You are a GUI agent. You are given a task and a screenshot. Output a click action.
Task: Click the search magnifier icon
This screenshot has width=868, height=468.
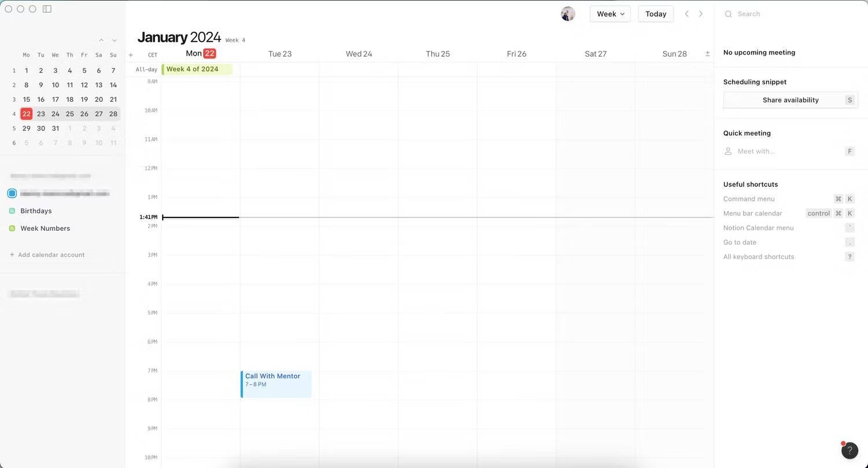[729, 14]
